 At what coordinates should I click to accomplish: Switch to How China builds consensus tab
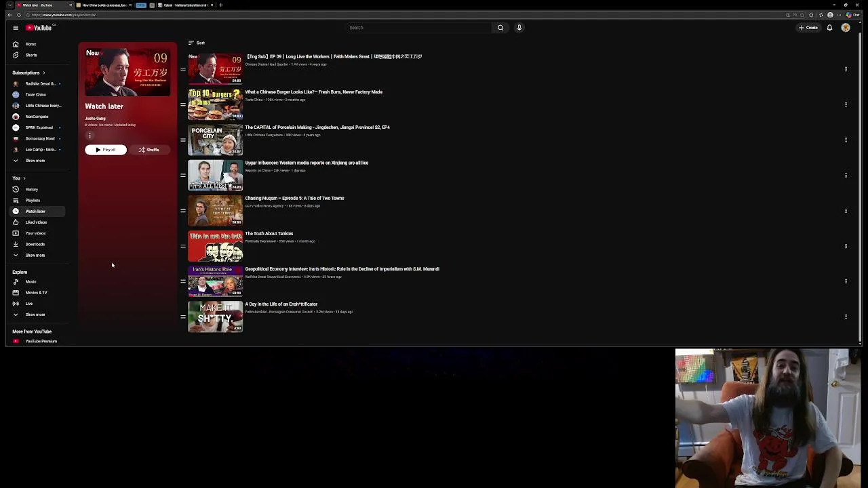[x=105, y=5]
